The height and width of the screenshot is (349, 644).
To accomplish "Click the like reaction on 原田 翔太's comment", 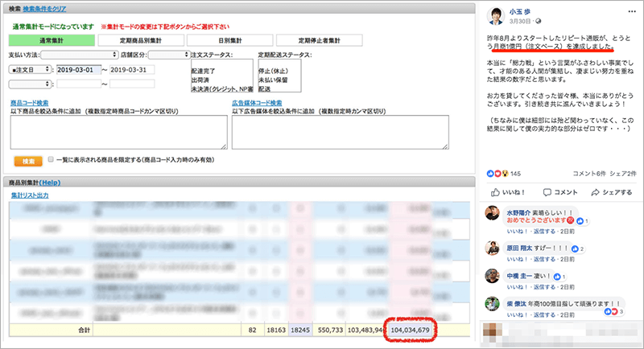I will (x=573, y=249).
